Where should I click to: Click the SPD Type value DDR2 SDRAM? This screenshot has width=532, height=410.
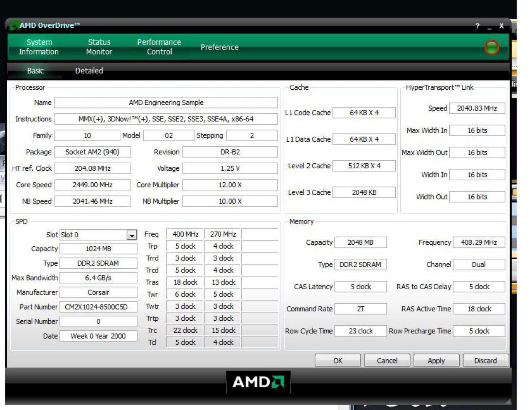pos(99,263)
